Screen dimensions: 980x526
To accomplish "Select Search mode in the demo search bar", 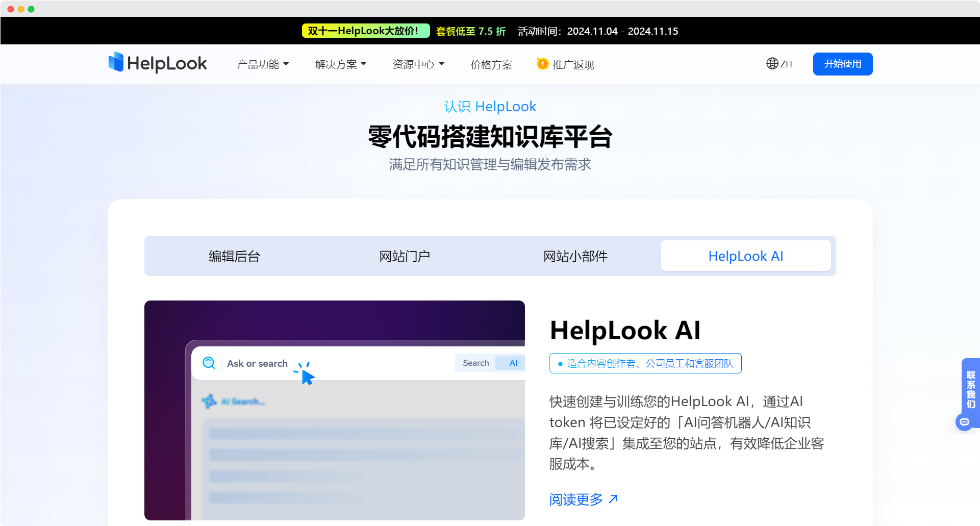I will click(475, 363).
